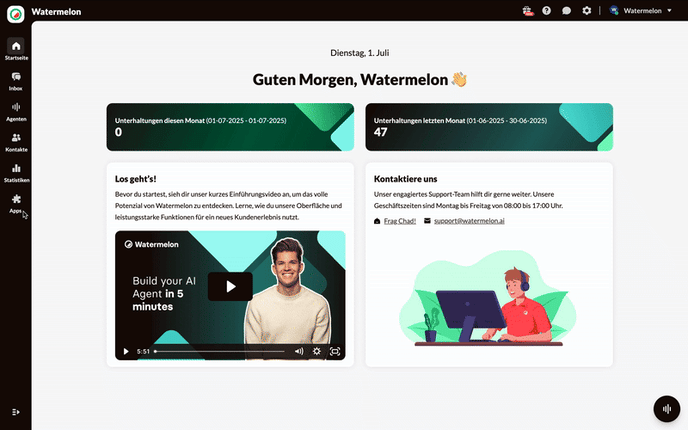Open the news icon in top bar
688x430 pixels.
tap(528, 11)
